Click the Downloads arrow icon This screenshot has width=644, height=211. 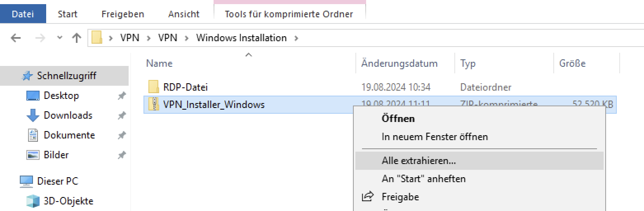pyautogui.click(x=33, y=115)
